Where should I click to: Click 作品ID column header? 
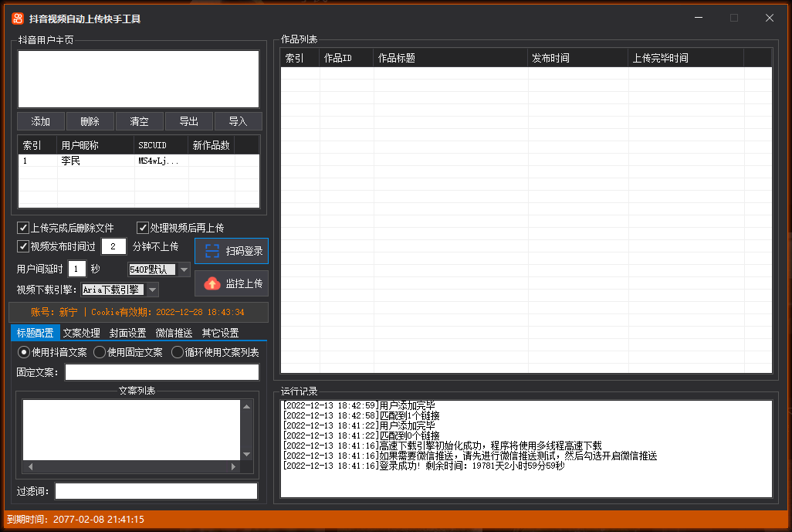pyautogui.click(x=346, y=58)
